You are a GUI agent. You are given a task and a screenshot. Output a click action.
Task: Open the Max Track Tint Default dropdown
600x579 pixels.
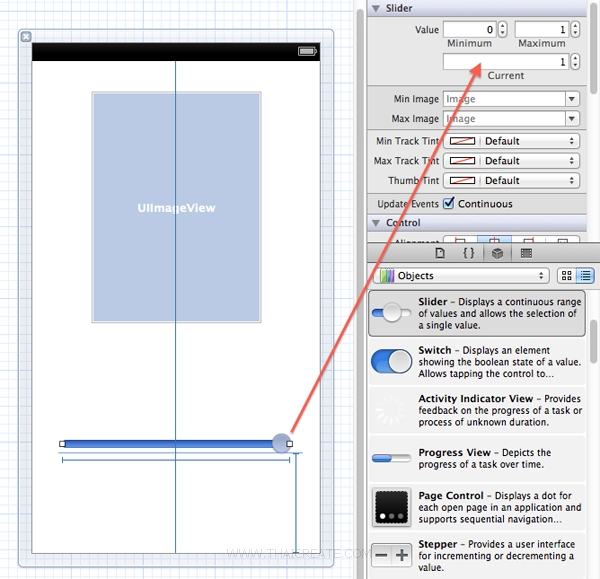click(511, 161)
